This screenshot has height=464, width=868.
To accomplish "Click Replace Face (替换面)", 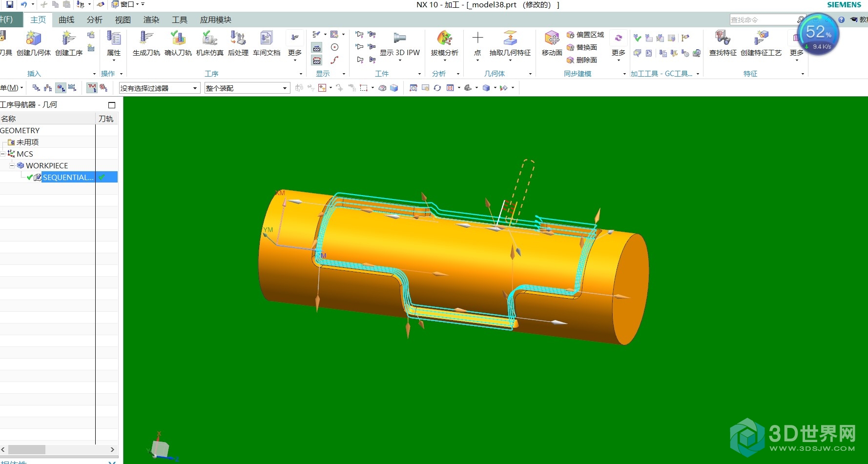I will tap(582, 47).
